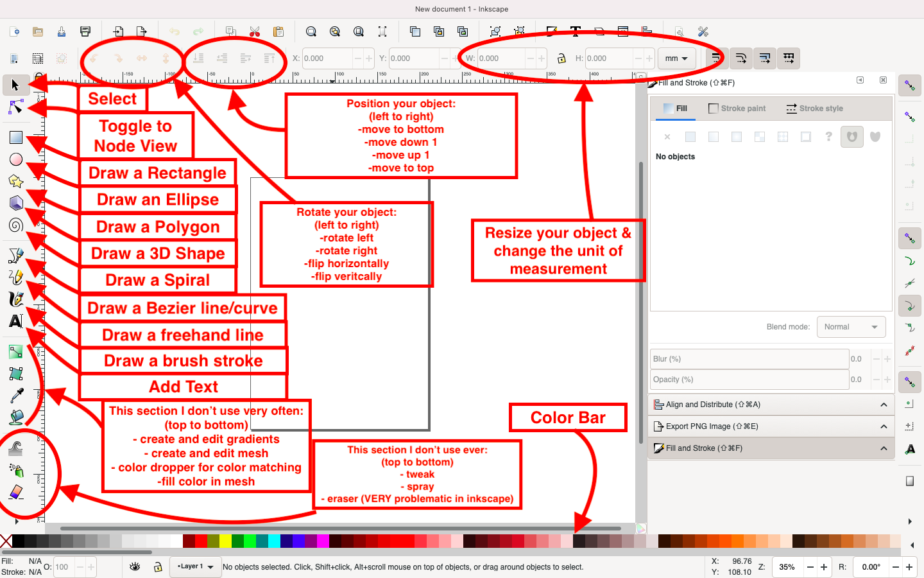Click the Blur (%) input field
The width and height of the screenshot is (924, 578).
pos(749,359)
